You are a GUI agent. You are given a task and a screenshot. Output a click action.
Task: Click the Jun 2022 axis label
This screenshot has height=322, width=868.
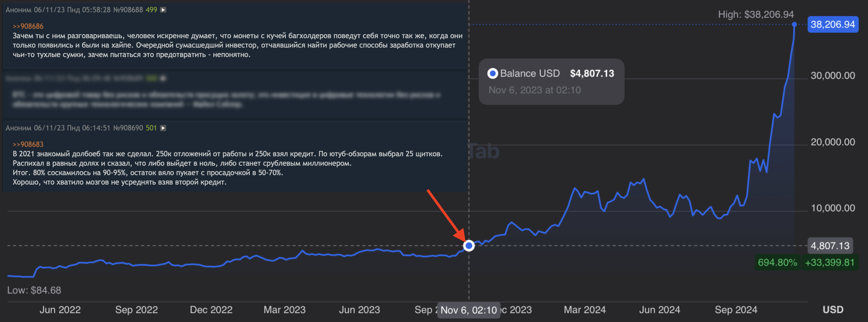click(x=60, y=309)
